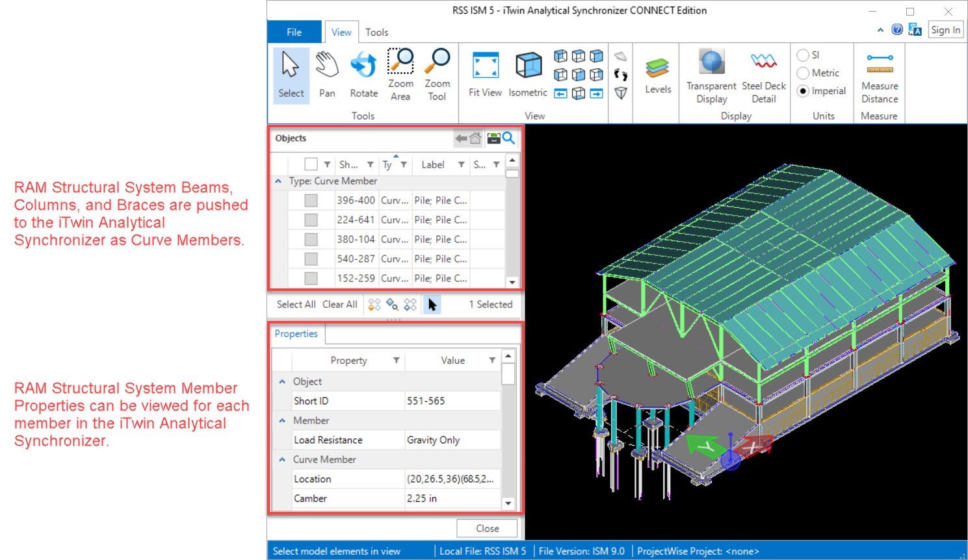This screenshot has width=968, height=560.
Task: Open the Label column filter dropdown
Action: [x=461, y=165]
